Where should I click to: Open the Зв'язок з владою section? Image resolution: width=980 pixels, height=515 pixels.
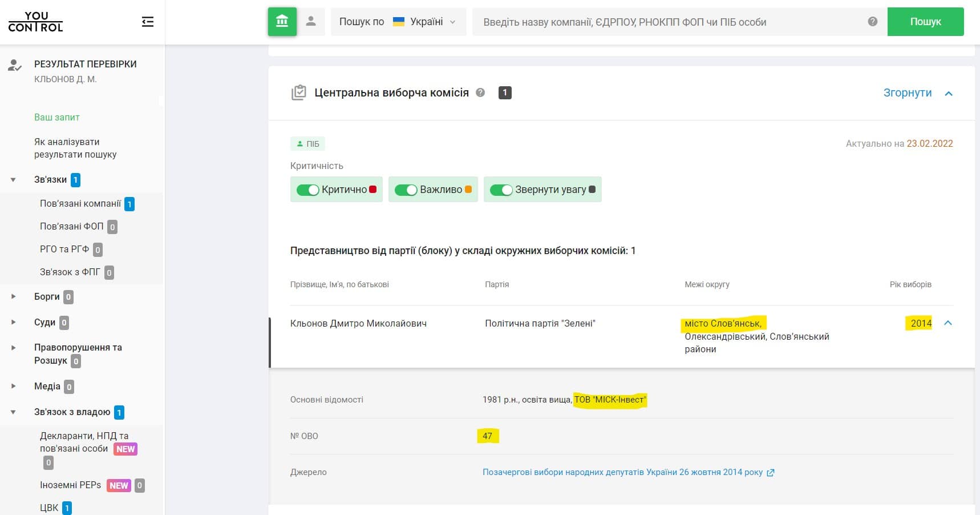coord(72,412)
